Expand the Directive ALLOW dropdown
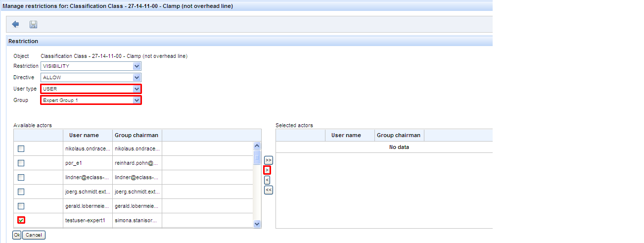This screenshot has height=243, width=644. tap(137, 77)
